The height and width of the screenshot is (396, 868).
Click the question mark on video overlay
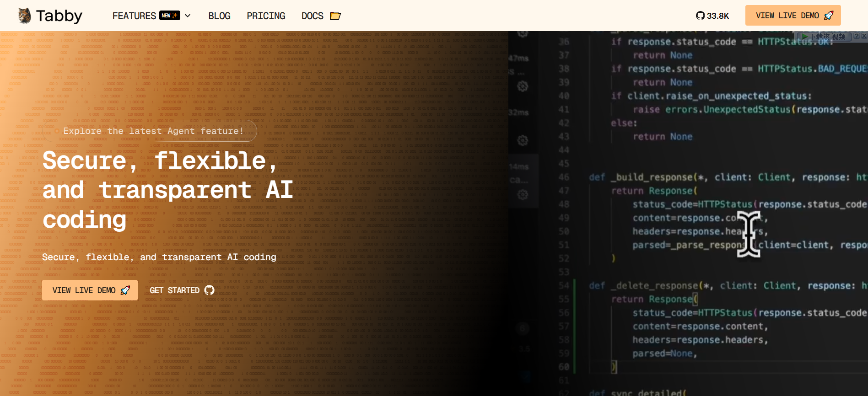click(x=856, y=36)
